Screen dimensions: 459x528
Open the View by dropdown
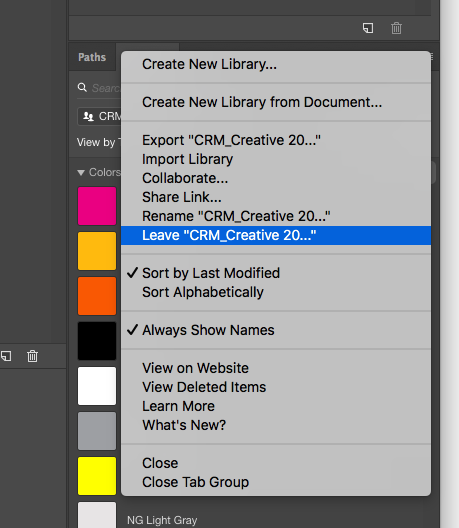tap(99, 142)
